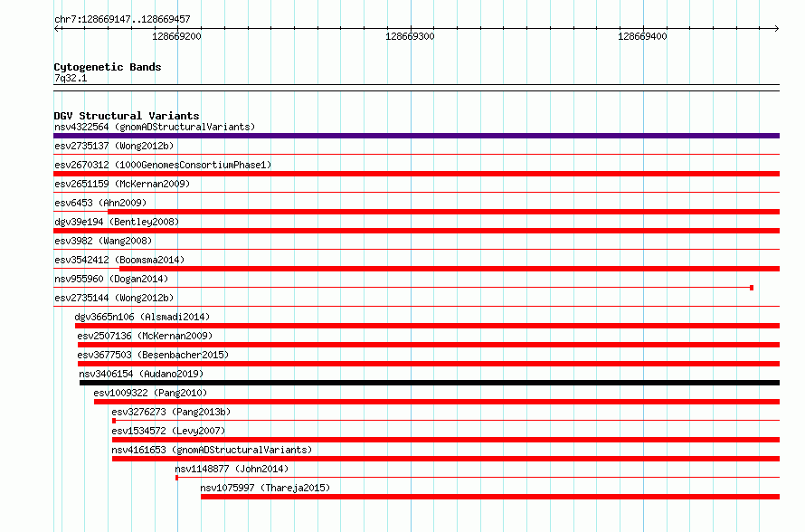Click the nsv1148877 (John2014) label
This screenshot has width=805, height=532.
pyautogui.click(x=232, y=469)
